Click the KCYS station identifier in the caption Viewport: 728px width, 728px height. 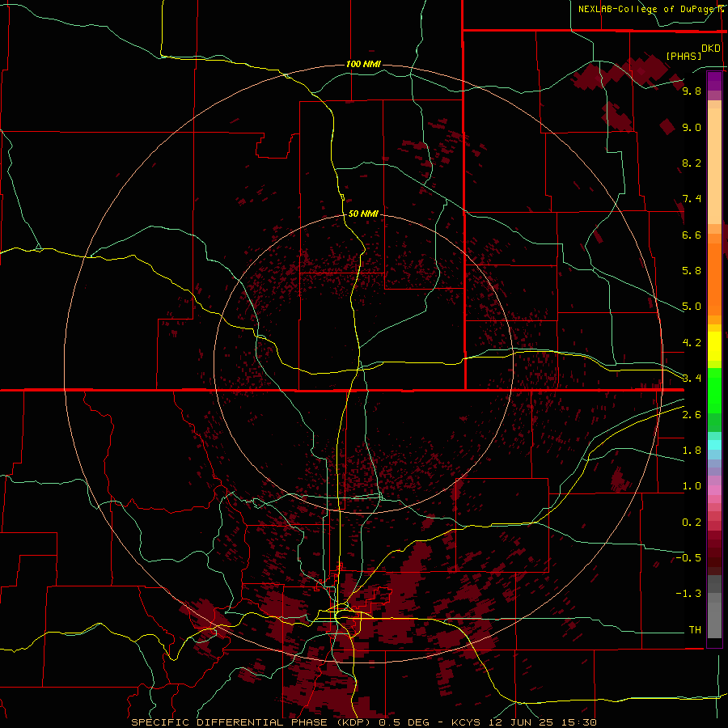466,722
